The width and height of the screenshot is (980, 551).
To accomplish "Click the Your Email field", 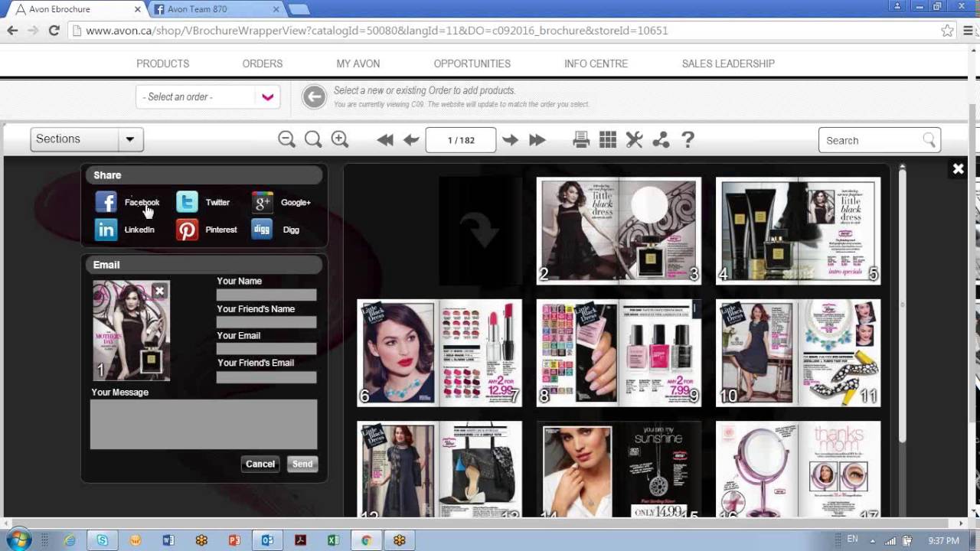I will click(266, 349).
